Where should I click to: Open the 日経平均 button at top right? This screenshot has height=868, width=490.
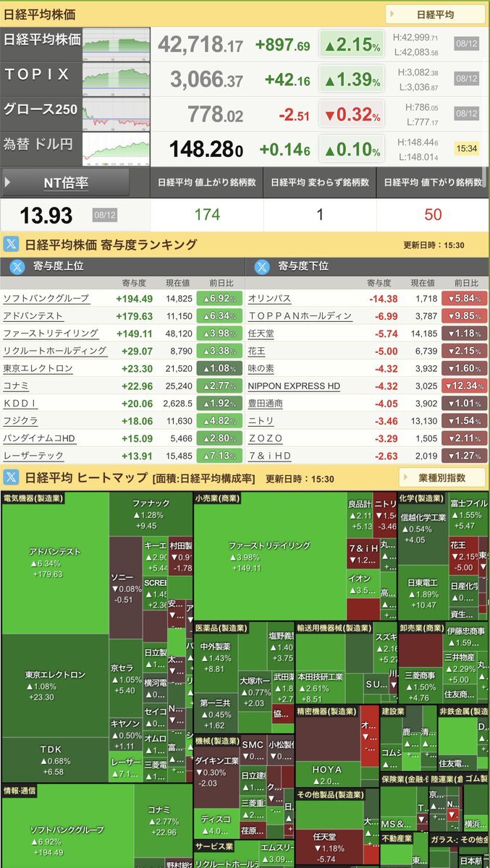[x=435, y=14]
